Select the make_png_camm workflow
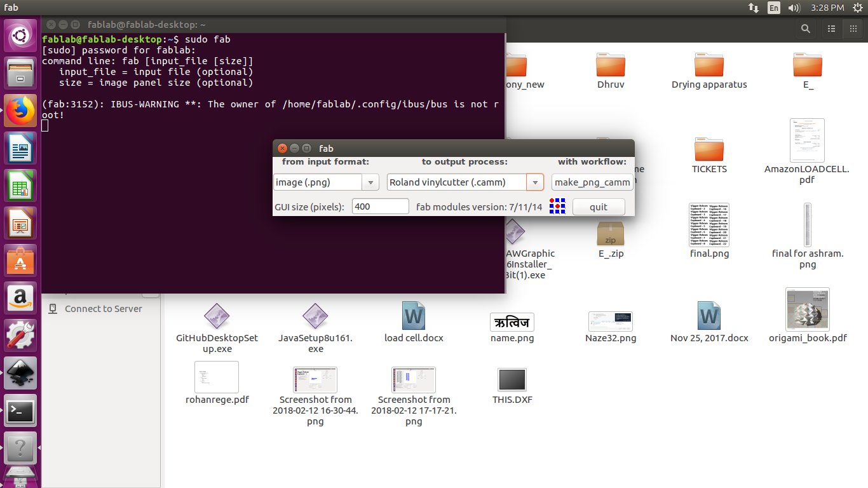Image resolution: width=868 pixels, height=488 pixels. click(592, 182)
